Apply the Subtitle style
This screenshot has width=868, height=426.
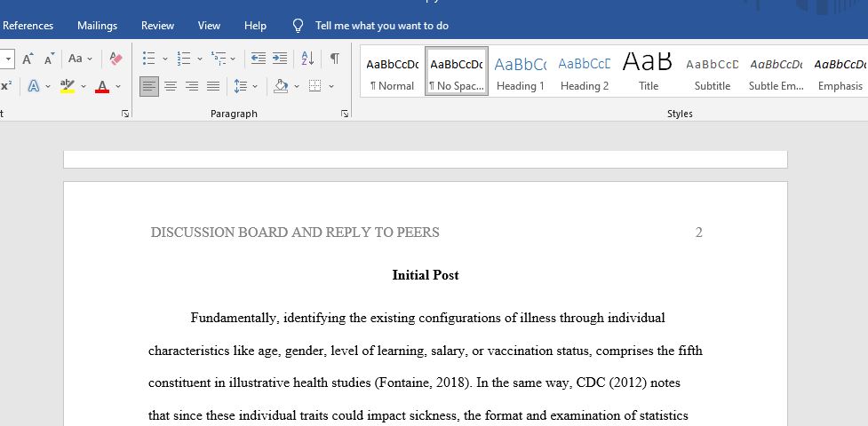pyautogui.click(x=713, y=73)
